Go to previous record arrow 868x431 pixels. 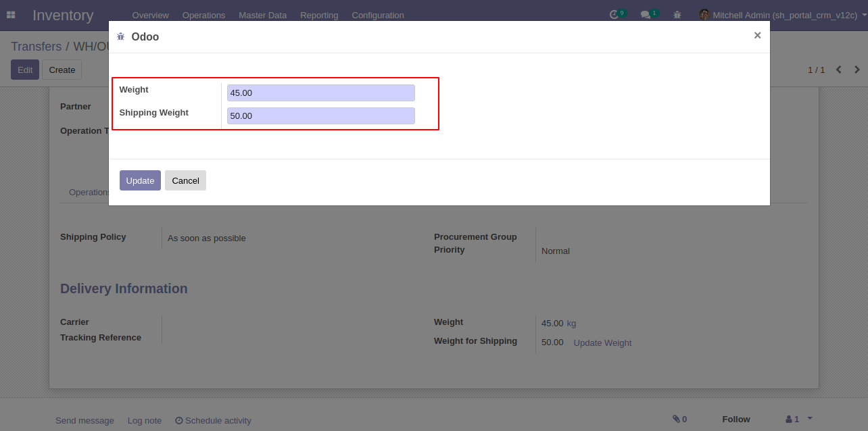click(839, 70)
